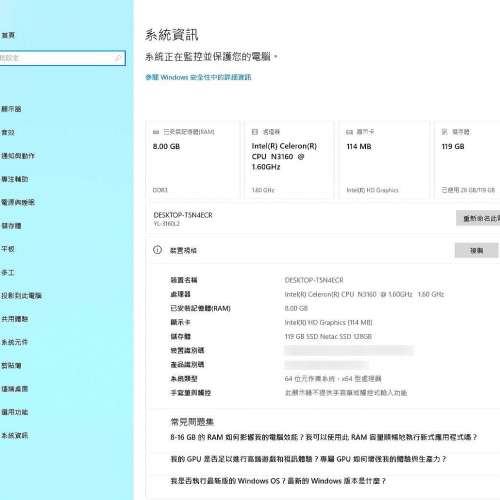Click the 手寫筆與觸控 label
Screen dimensions: 500x500
(190, 393)
